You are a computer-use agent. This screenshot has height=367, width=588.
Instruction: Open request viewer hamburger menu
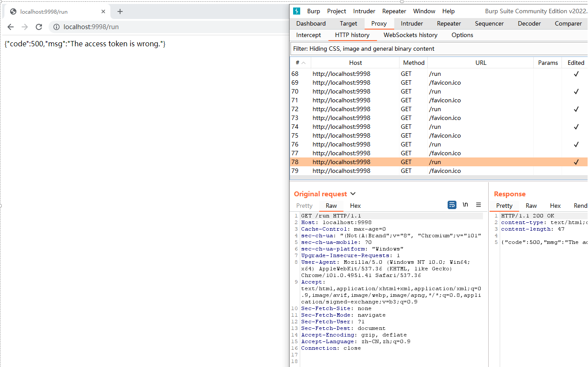[x=479, y=205]
